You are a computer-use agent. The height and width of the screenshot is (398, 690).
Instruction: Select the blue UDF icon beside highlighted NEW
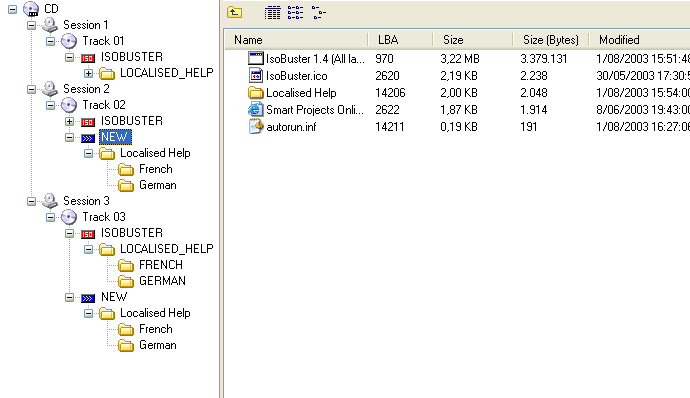tap(88, 138)
